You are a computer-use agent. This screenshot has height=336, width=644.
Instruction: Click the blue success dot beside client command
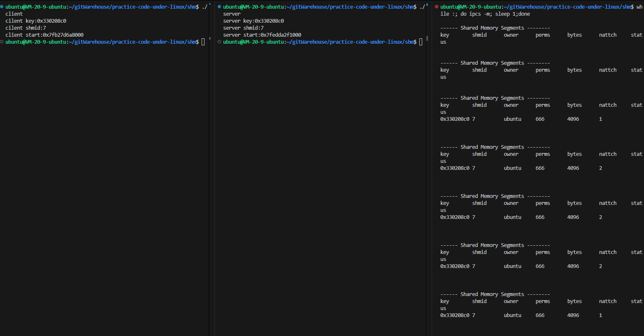point(2,7)
